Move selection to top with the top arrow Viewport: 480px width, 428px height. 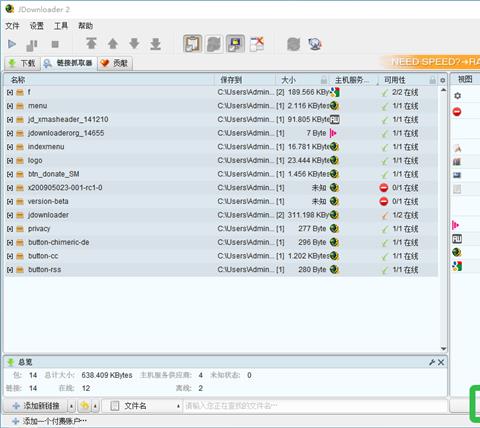91,44
